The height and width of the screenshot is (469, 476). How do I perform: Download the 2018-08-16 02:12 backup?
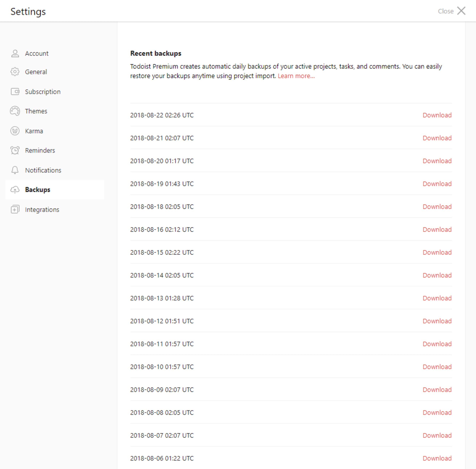(437, 230)
